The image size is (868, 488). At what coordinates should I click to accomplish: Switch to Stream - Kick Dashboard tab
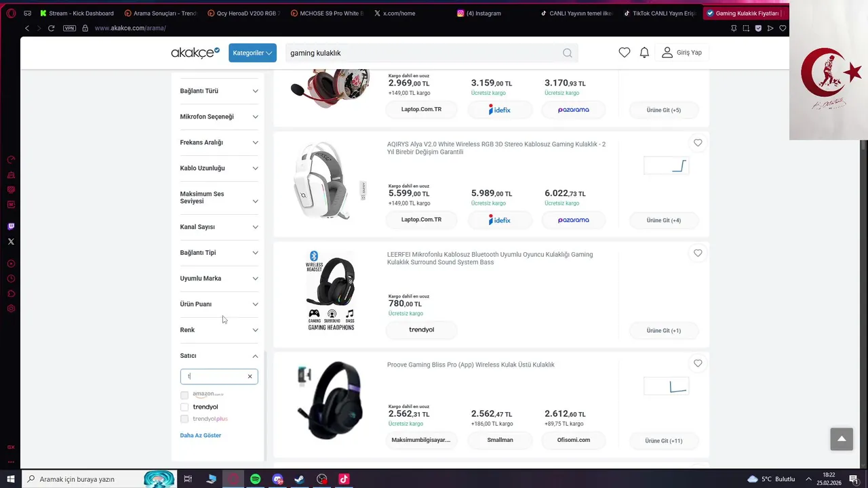tap(77, 13)
